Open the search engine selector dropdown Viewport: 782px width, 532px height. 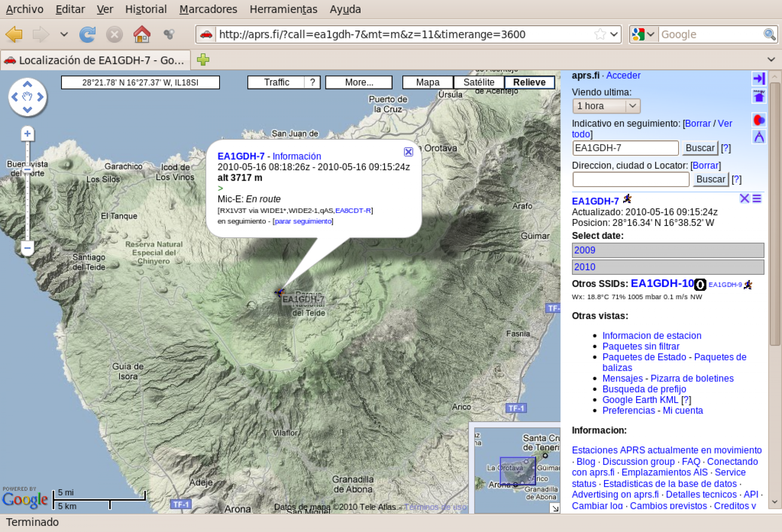[643, 34]
